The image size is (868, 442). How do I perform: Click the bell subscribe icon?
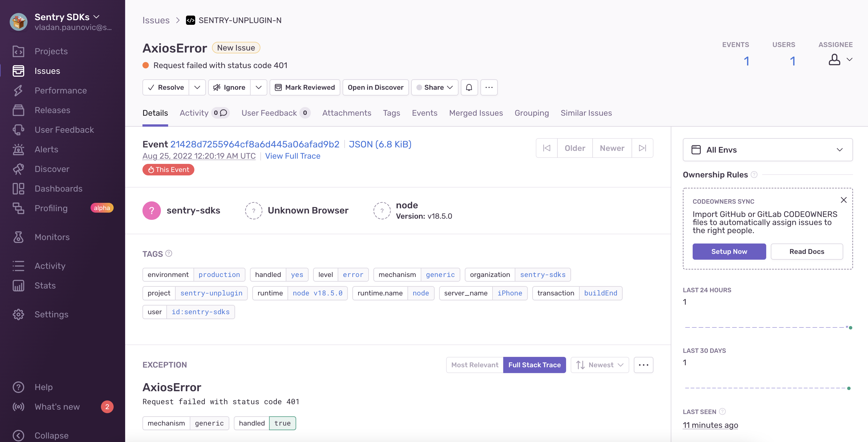coord(469,87)
